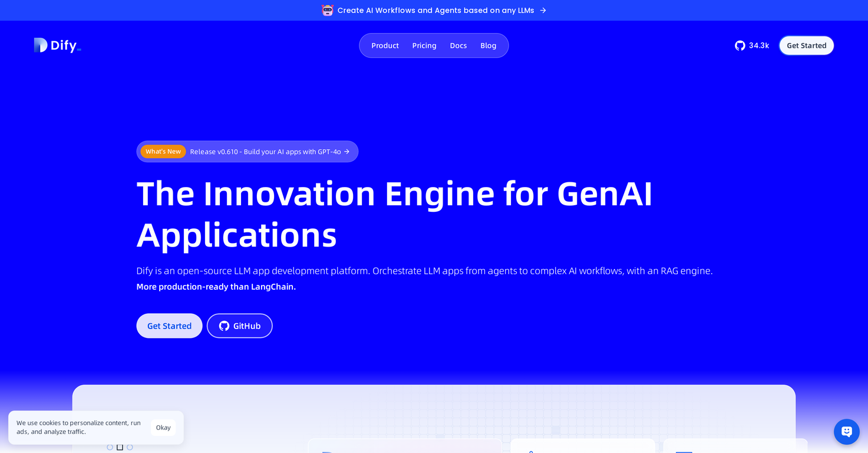The image size is (868, 453).
Task: Click the arrow in the release announcement pill
Action: tap(347, 152)
